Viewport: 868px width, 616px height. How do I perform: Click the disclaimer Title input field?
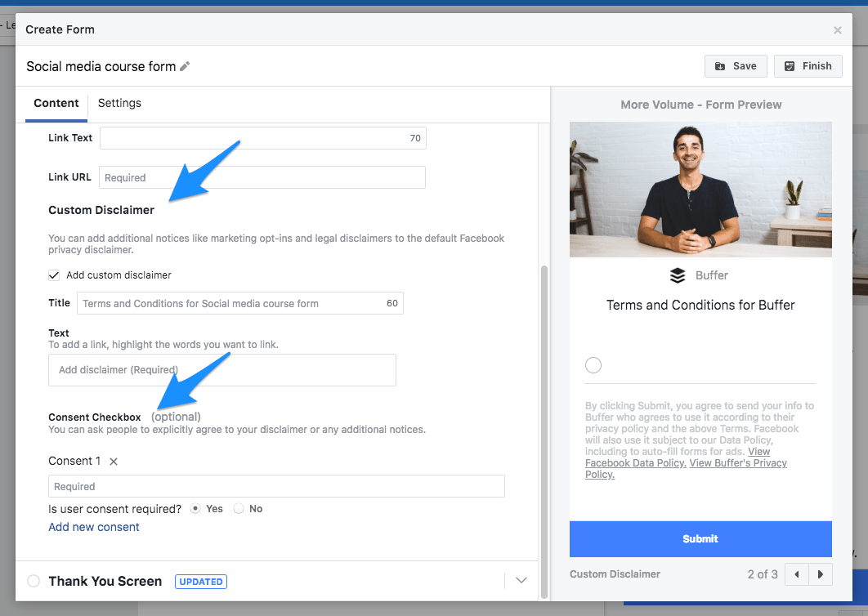pyautogui.click(x=240, y=303)
